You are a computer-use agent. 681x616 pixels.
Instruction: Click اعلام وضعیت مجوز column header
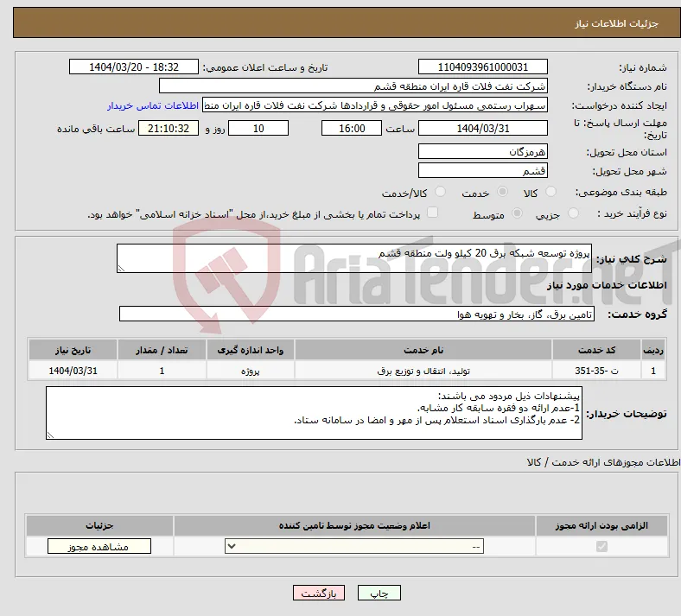coord(354,525)
